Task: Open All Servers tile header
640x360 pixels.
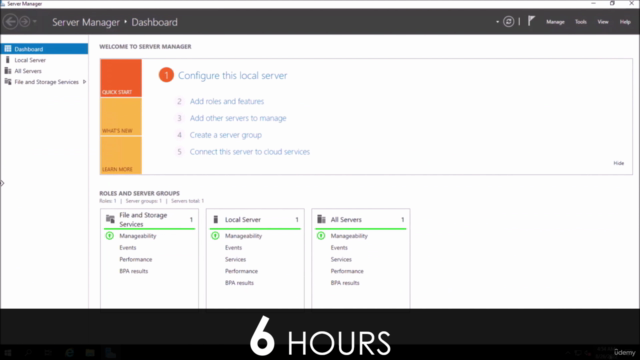Action: (x=361, y=220)
